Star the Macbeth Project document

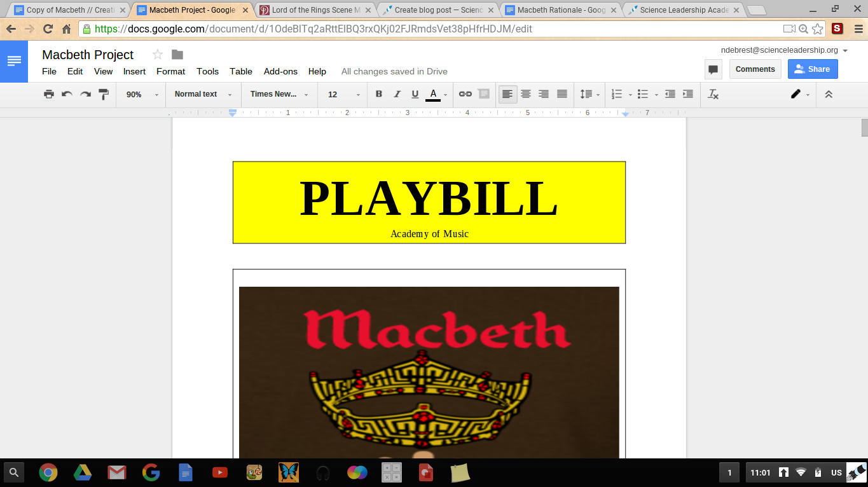click(x=158, y=55)
